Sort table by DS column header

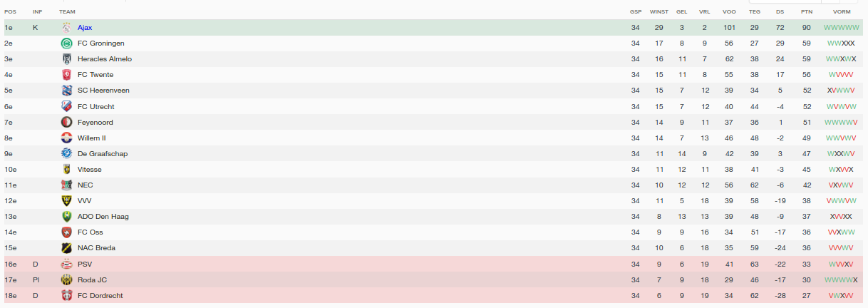(x=780, y=12)
